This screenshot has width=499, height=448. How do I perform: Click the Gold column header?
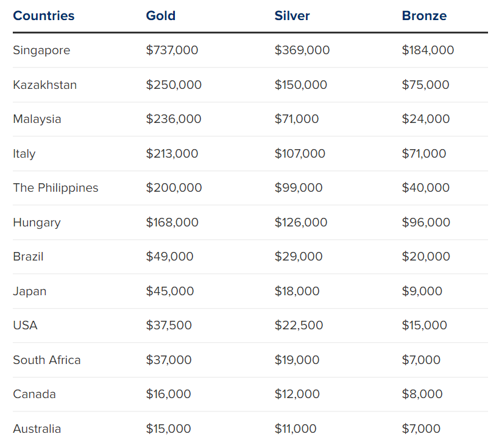[x=161, y=16]
